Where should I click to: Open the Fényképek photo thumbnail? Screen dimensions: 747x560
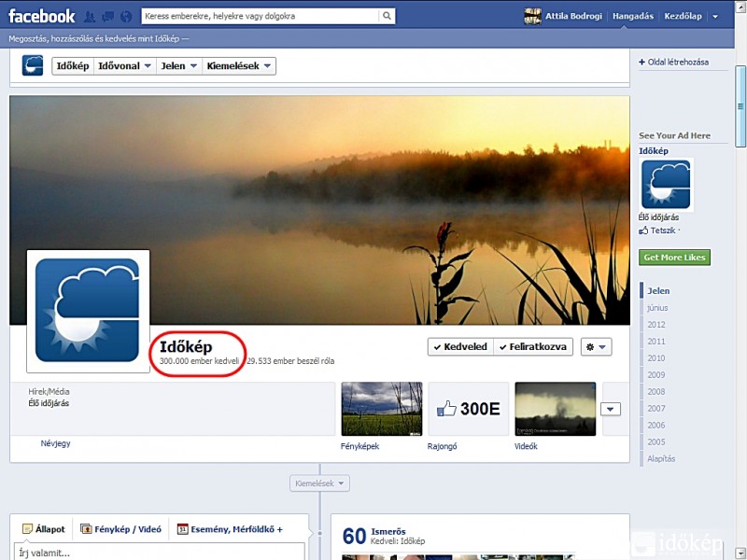click(x=382, y=409)
